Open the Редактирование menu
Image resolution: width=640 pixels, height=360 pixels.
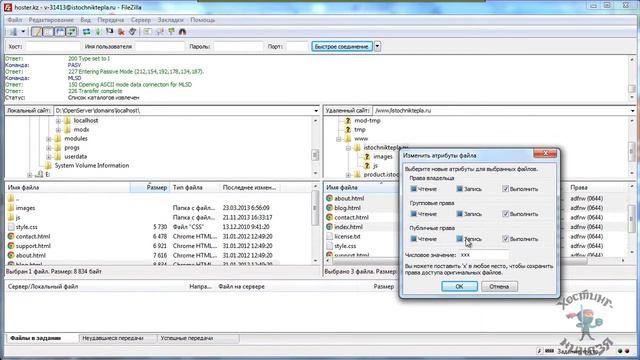51,20
